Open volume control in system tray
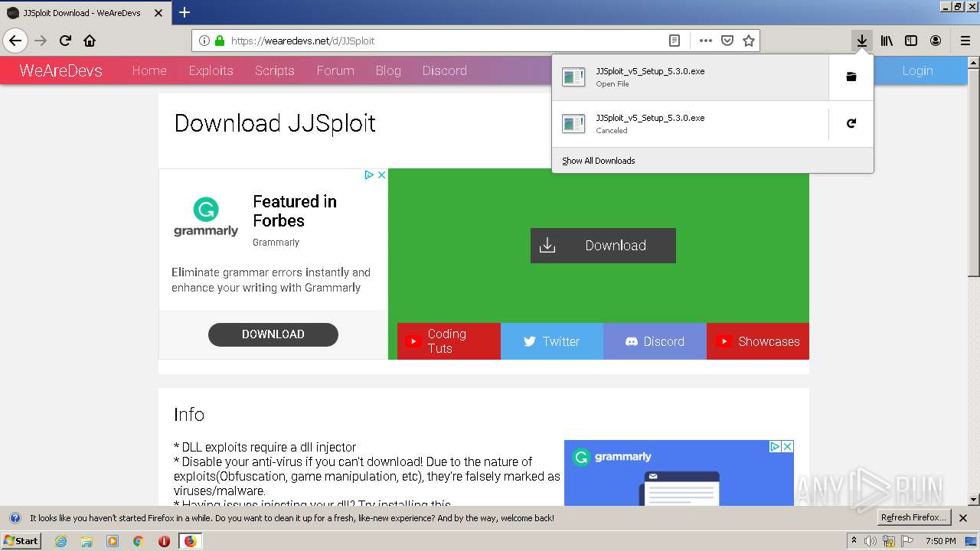The height and width of the screenshot is (551, 980). pos(871,541)
